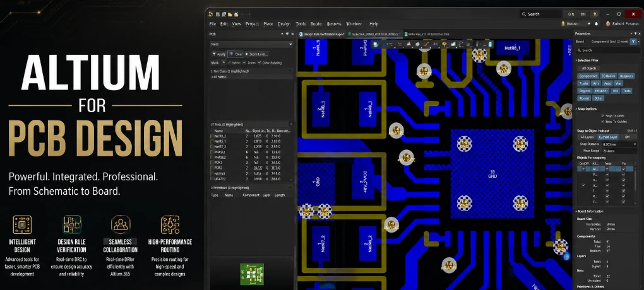
Task: Click the Apply button in PCB panel
Action: (x=219, y=54)
